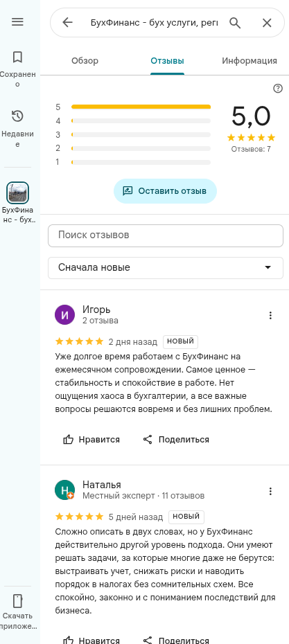289x644 pixels.
Task: Focus the Поиск отзывов field
Action: (166, 235)
